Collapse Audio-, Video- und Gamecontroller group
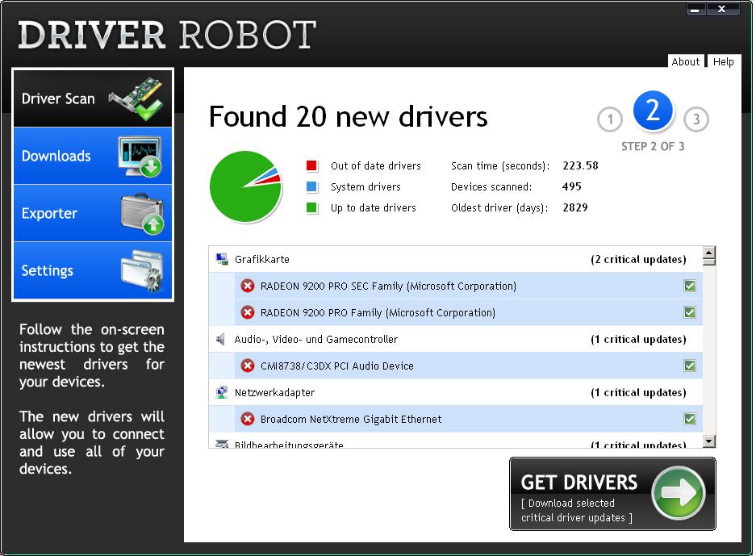This screenshot has height=556, width=756. click(x=315, y=339)
